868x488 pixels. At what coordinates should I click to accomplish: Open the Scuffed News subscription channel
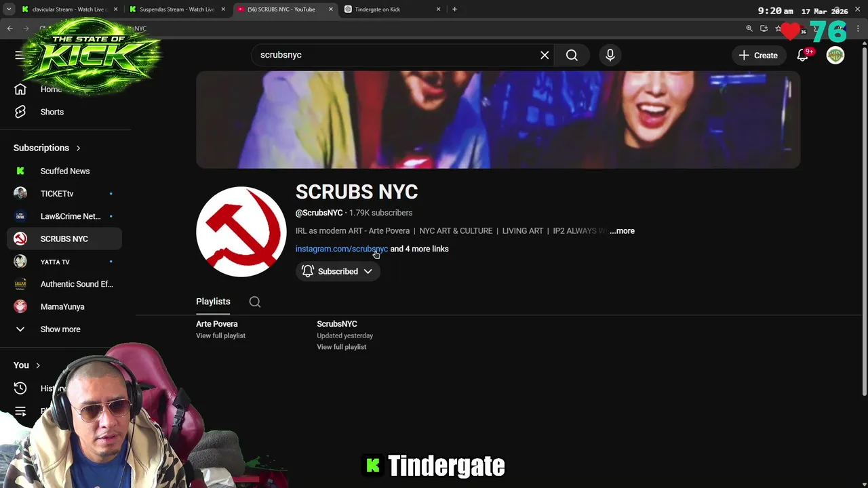[x=64, y=171]
